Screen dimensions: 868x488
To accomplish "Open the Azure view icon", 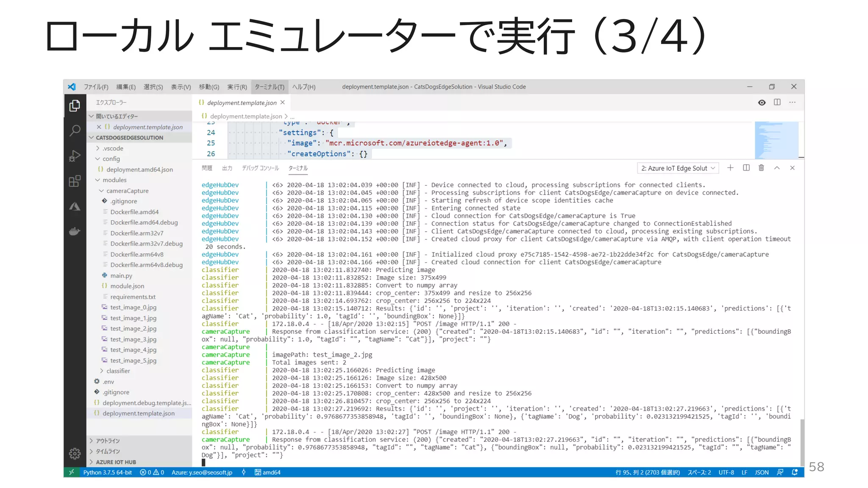I will (75, 206).
